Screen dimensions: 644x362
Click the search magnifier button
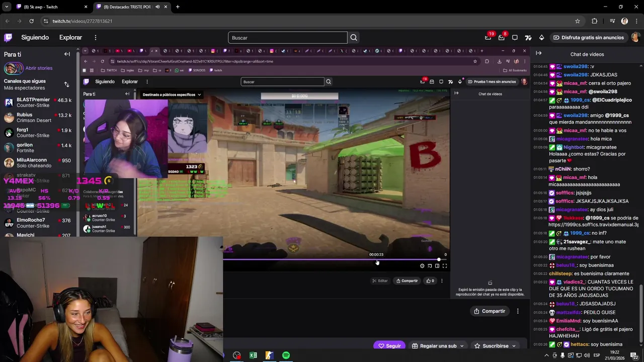coord(354,38)
